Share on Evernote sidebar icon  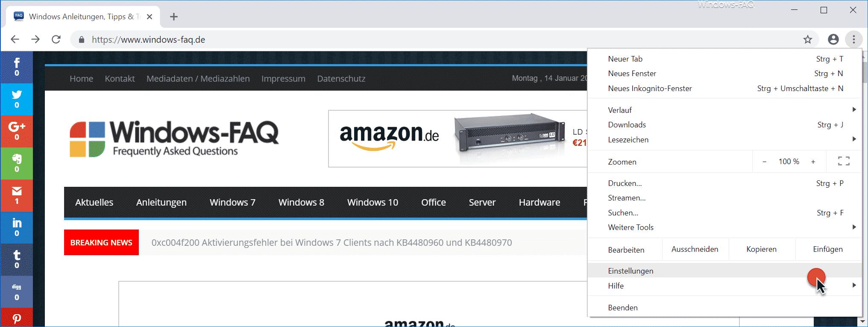pos(17,163)
